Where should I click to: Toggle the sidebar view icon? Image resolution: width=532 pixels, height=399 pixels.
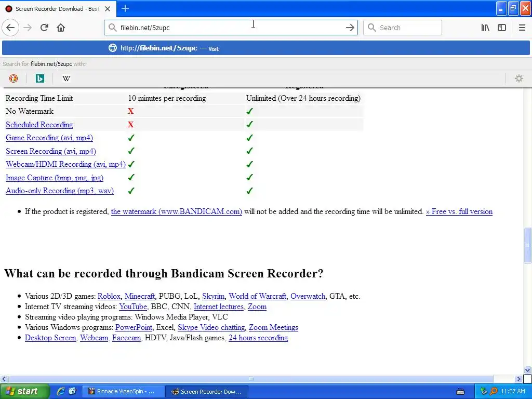[502, 28]
